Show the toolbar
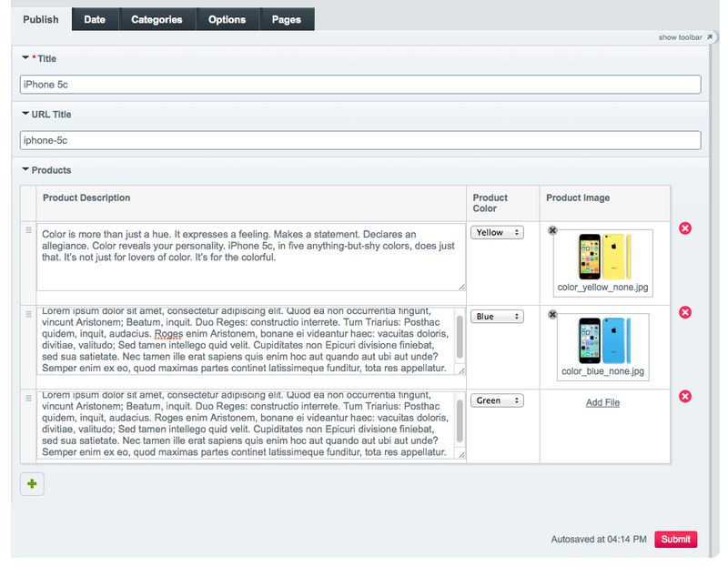 click(x=682, y=37)
